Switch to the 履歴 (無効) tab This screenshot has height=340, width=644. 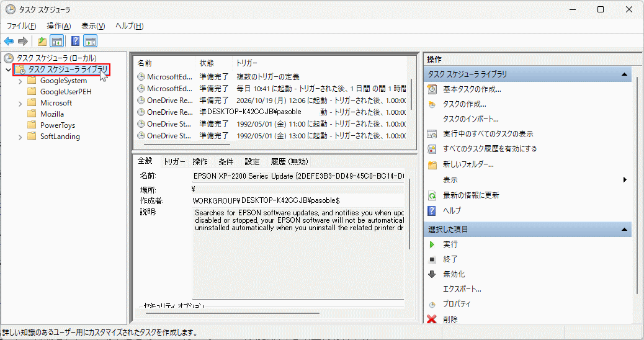pos(289,162)
